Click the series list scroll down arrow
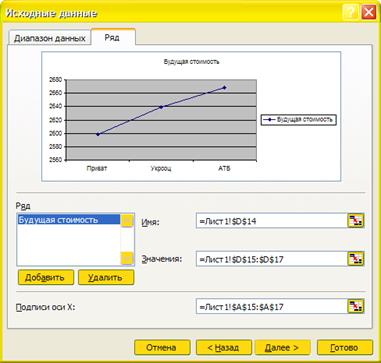Viewport: 381px width, 363px height. pos(127,258)
